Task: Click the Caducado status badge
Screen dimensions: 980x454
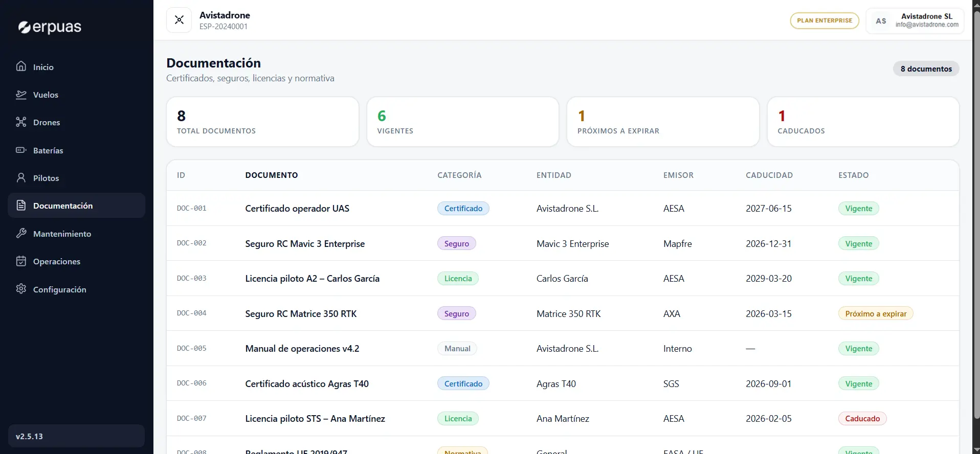Action: click(862, 419)
